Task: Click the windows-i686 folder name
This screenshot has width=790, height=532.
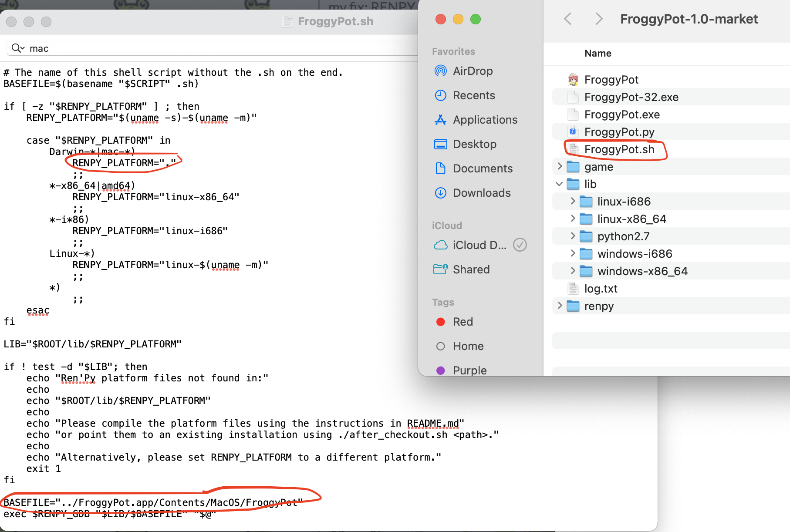Action: [635, 254]
